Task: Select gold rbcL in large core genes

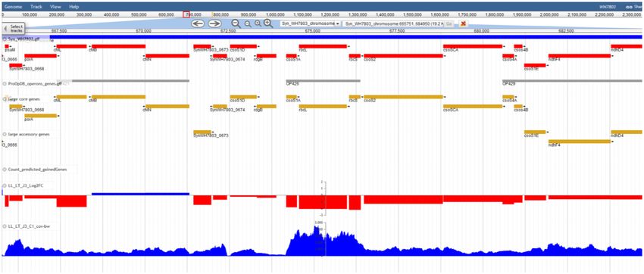Action: 323,106
